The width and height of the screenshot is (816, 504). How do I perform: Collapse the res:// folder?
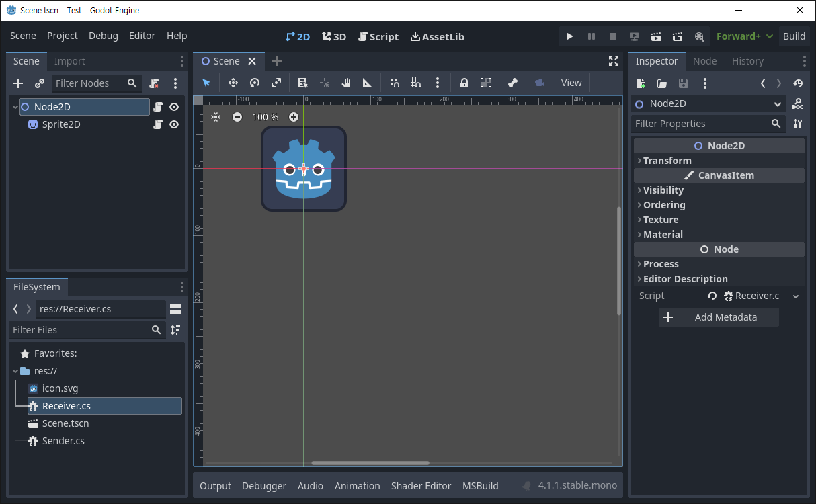point(15,371)
